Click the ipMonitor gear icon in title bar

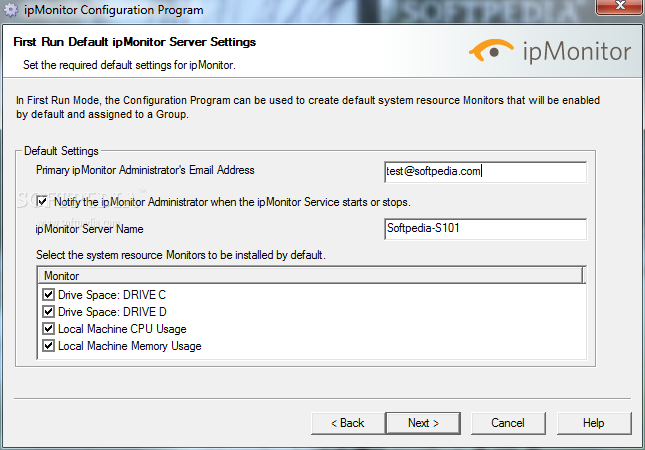tap(11, 10)
